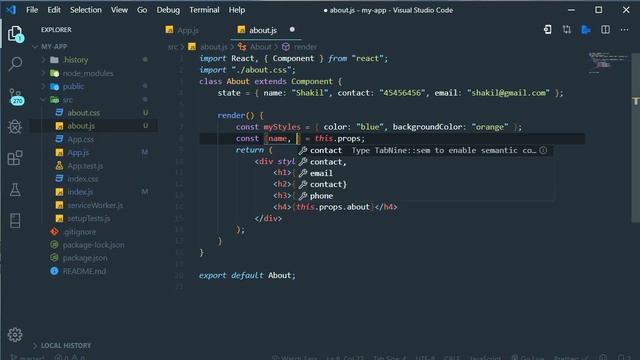Open the Go menu
Viewport: 640px width, 360px height.
coord(142,10)
